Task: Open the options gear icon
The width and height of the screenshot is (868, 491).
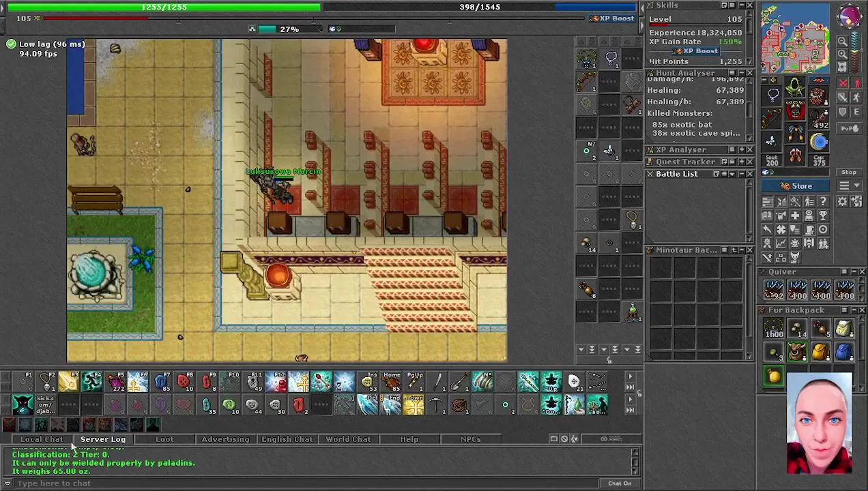Action: coord(842,201)
